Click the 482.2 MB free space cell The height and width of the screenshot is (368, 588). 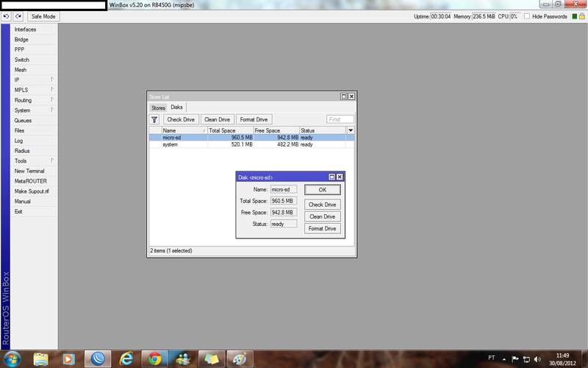click(x=287, y=144)
